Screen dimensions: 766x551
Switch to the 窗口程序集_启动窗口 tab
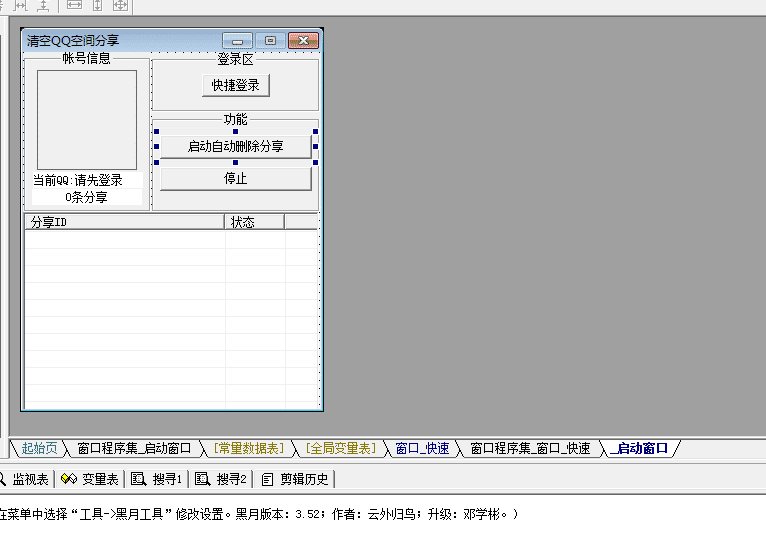134,449
